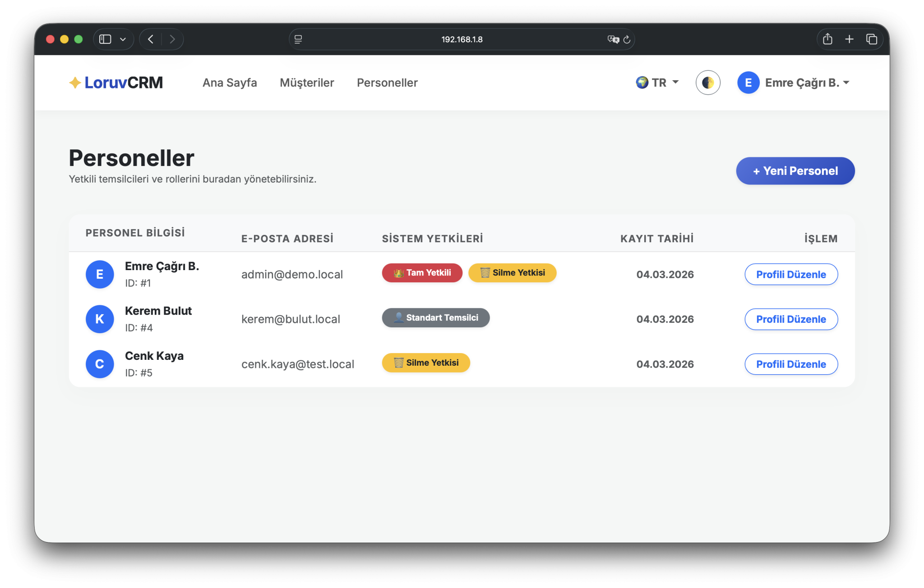Click the red Tam Yetkili badge
Viewport: 924px width, 588px height.
pos(422,273)
